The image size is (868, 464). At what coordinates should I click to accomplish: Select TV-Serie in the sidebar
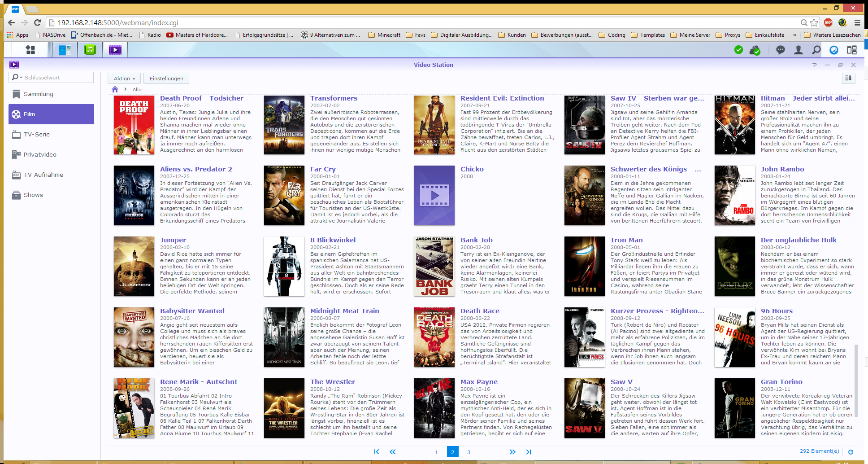[37, 135]
